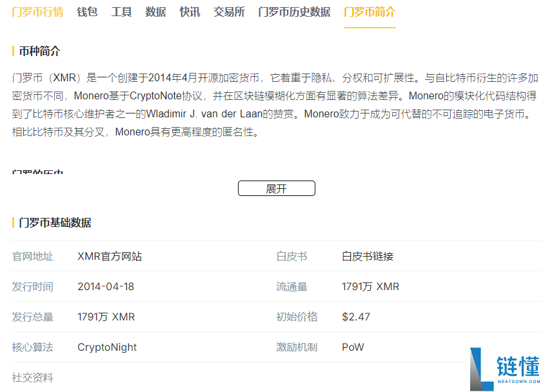Open the 门罗币行情 tab

pyautogui.click(x=37, y=12)
